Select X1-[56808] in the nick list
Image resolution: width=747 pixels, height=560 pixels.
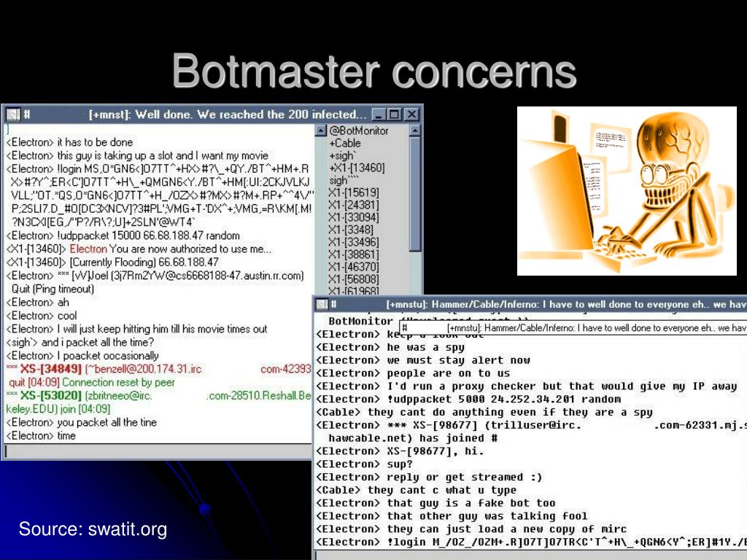[x=354, y=279]
